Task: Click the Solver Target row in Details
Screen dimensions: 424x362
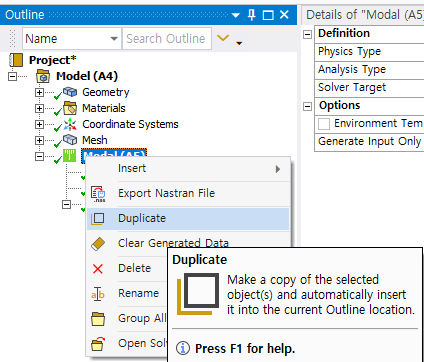Action: tap(369, 88)
